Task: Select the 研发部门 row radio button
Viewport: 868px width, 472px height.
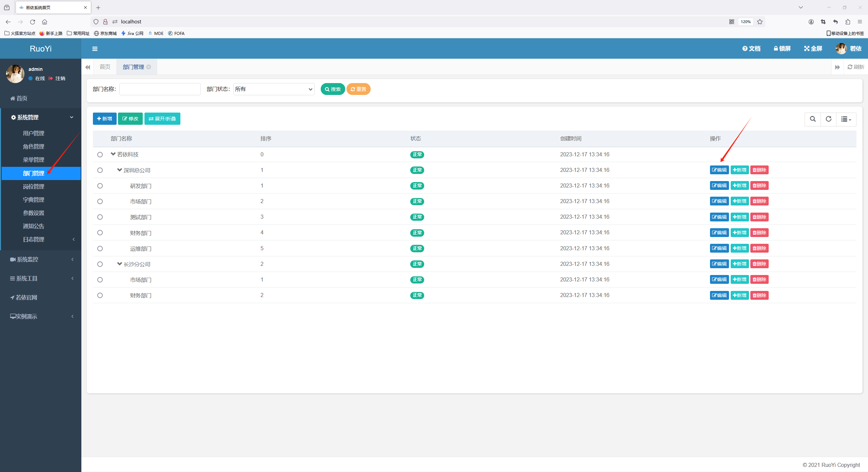Action: (100, 186)
